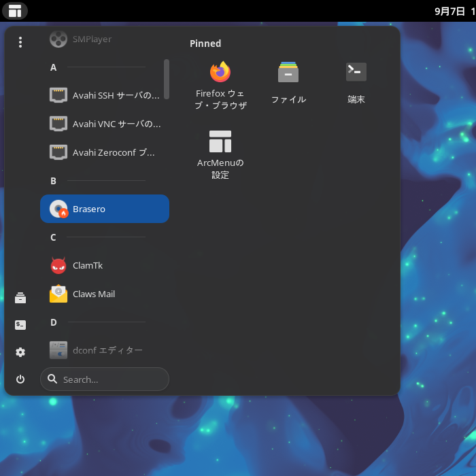Click the app list scrollbar
Viewport: 476px width, 476px height.
(x=167, y=79)
